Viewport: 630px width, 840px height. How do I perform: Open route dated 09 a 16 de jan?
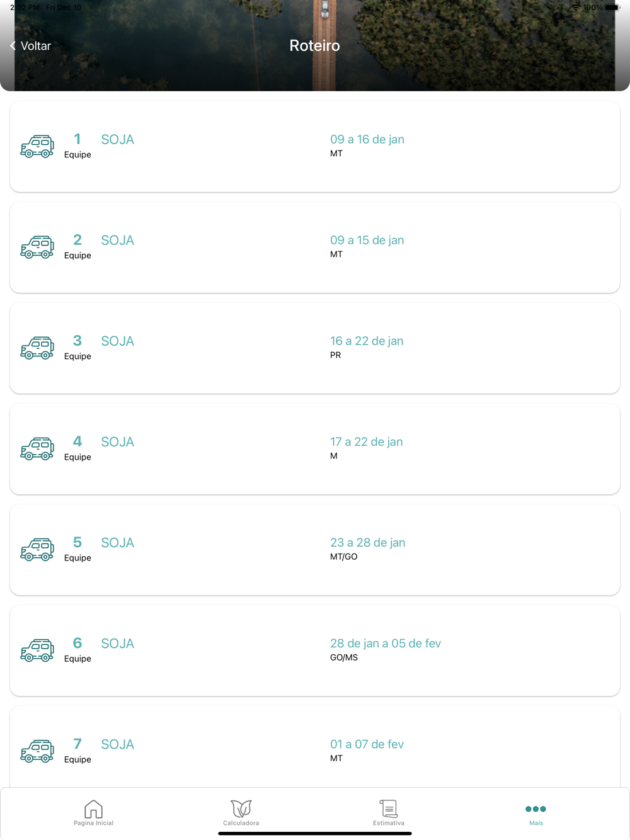pyautogui.click(x=315, y=146)
